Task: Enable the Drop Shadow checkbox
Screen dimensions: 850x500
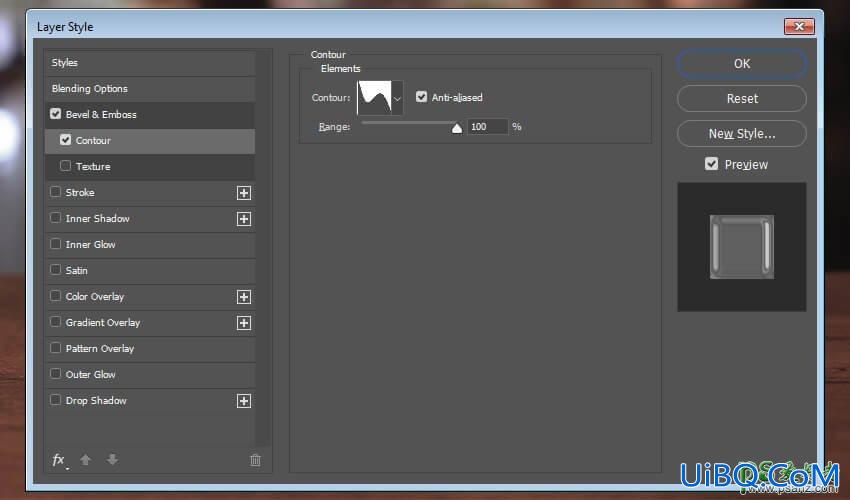Action: (55, 400)
